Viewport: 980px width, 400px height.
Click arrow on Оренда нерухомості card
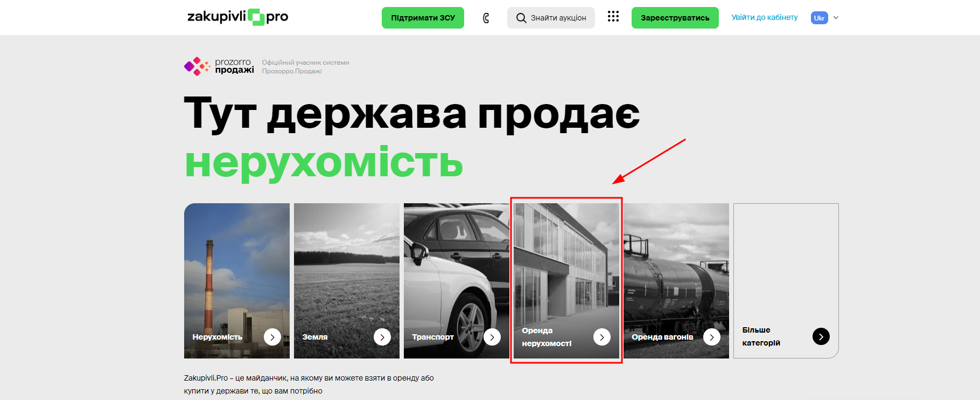(602, 337)
